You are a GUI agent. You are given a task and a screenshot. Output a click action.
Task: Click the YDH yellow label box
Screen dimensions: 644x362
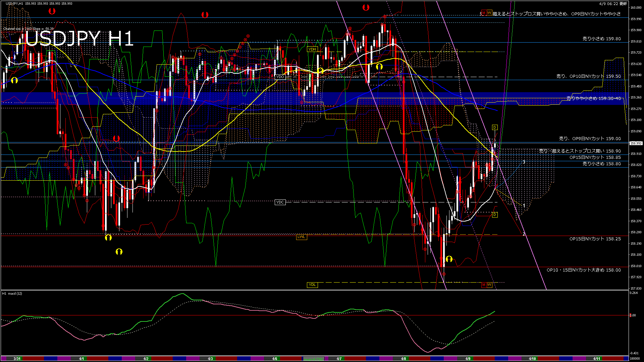tap(312, 49)
